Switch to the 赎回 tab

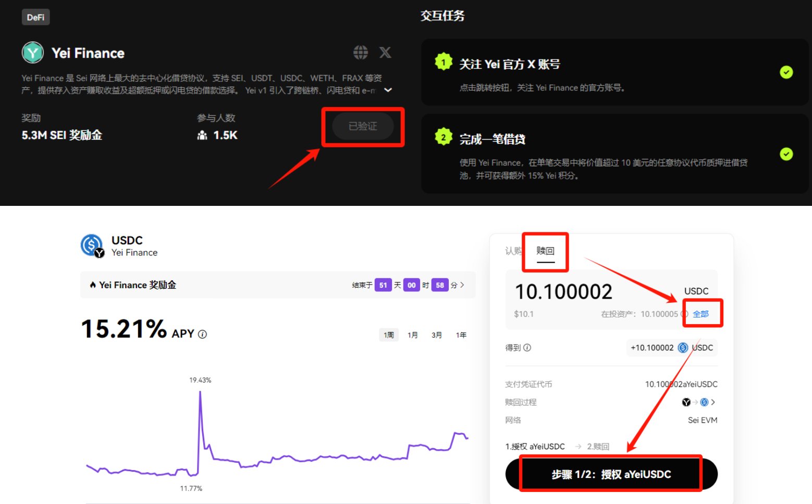[x=546, y=251]
